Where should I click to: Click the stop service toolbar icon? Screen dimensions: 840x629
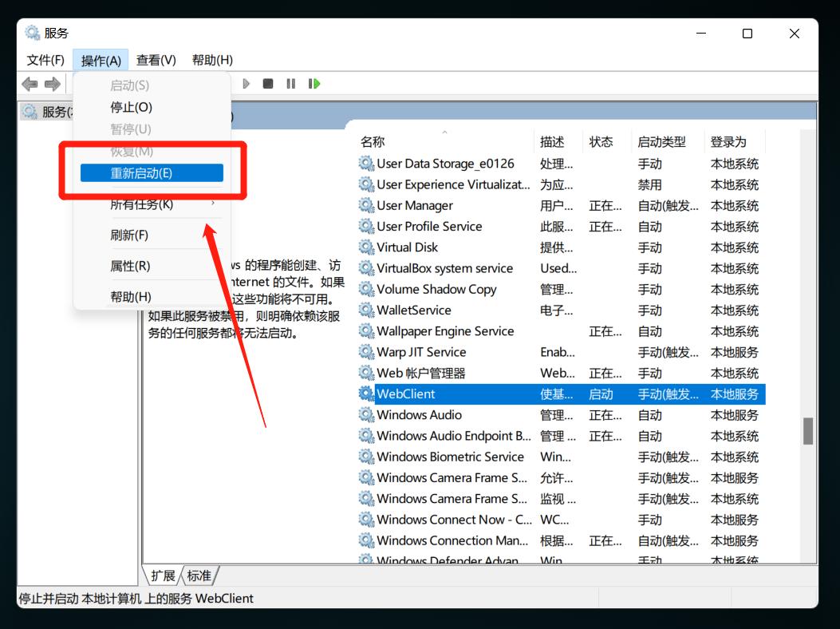(268, 83)
